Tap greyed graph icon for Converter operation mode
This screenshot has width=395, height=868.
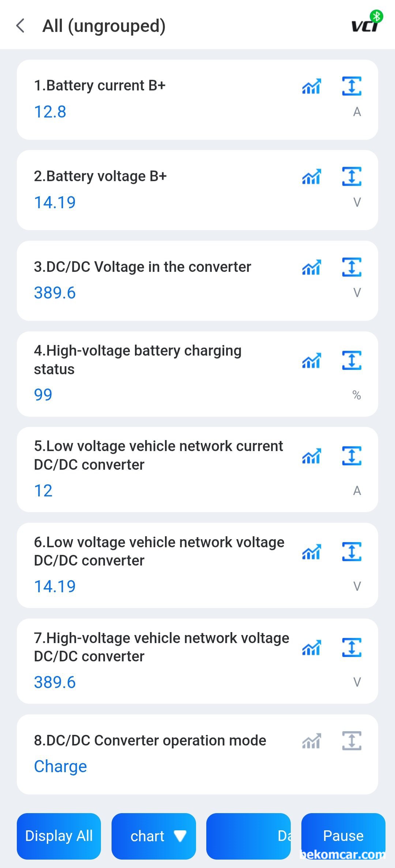coord(311,741)
